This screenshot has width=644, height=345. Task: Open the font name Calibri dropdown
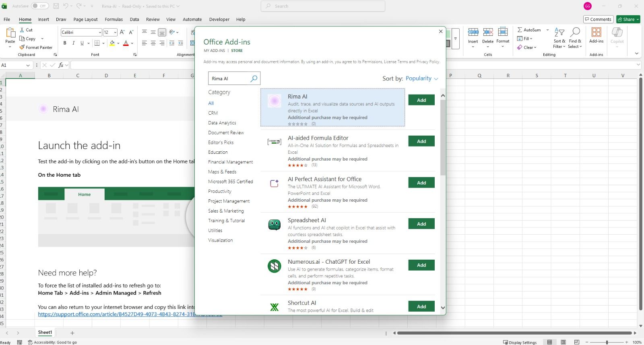[100, 32]
